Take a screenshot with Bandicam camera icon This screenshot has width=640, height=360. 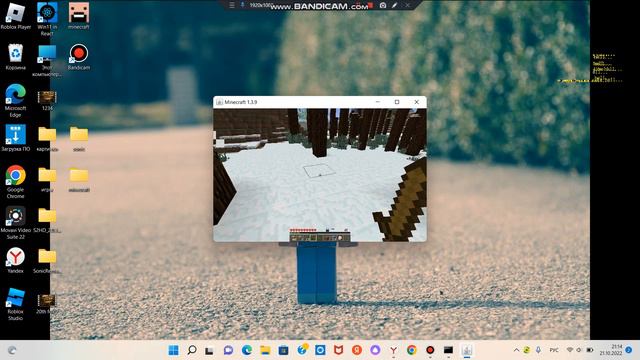pyautogui.click(x=383, y=5)
